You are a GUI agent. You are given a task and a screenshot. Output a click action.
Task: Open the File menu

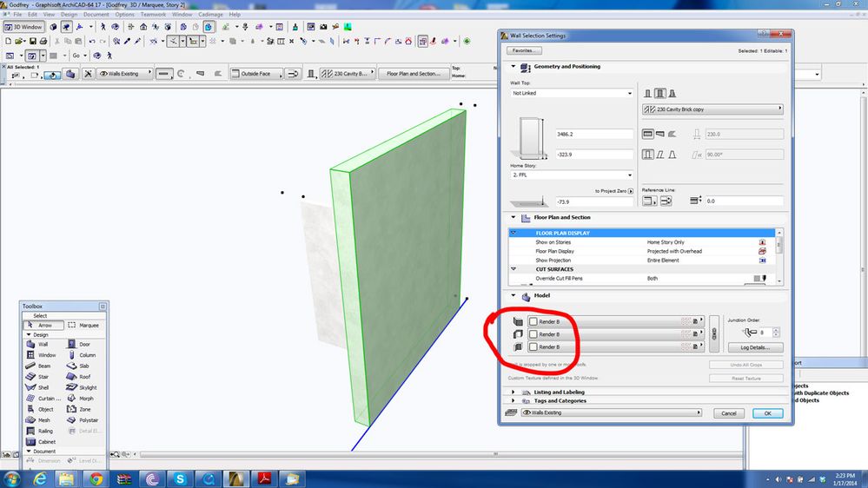click(17, 15)
